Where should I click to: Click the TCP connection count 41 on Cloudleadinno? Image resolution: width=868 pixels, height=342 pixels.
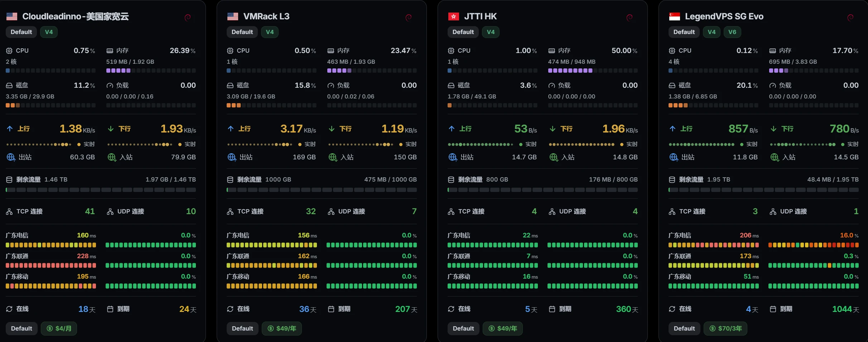coord(90,211)
